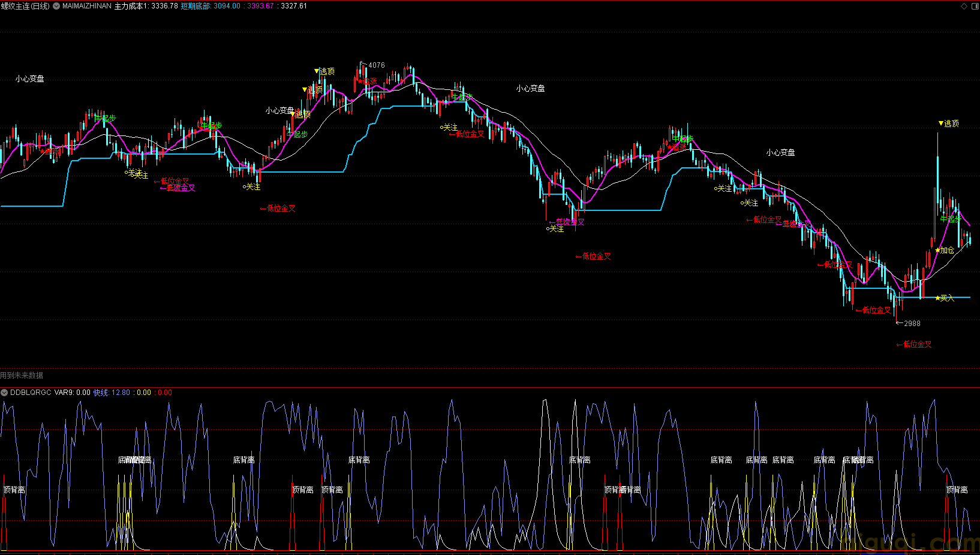Click the 用到未来数据 notice text
Viewport: 980px width, 555px height.
22,376
